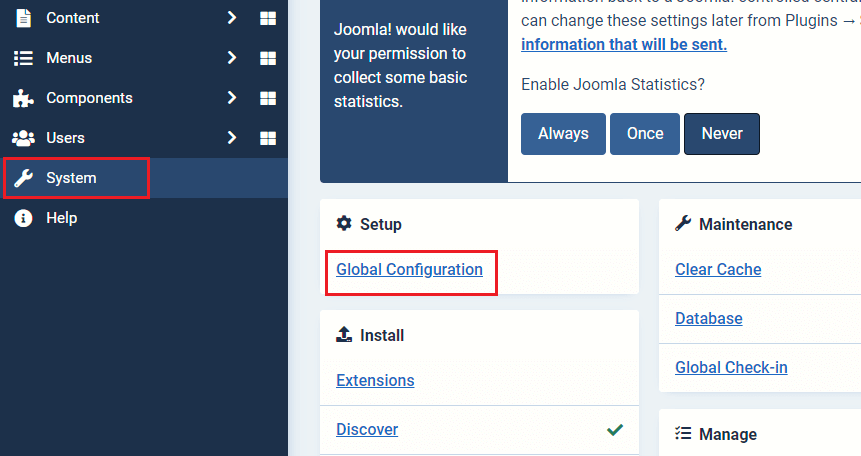Click the Components puzzle piece icon
861x456 pixels.
tap(23, 98)
